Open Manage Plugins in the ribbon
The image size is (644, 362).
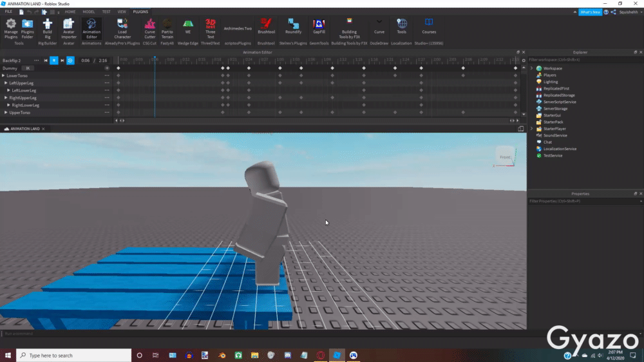pos(11,29)
